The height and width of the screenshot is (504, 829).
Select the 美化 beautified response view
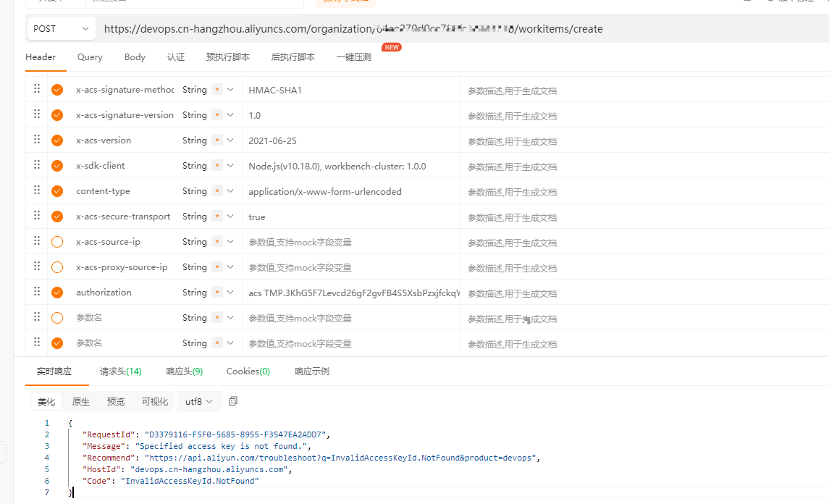[46, 400]
